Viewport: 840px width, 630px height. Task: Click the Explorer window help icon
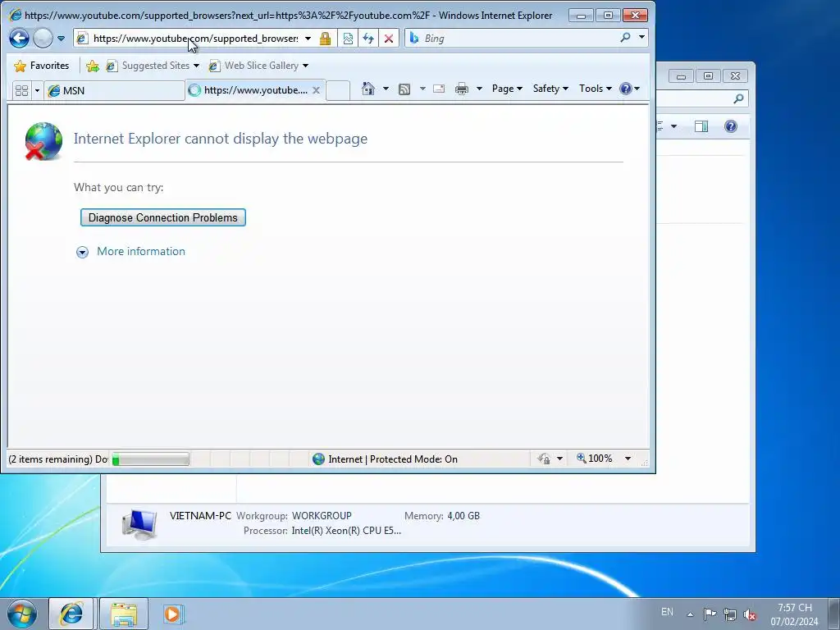731,126
